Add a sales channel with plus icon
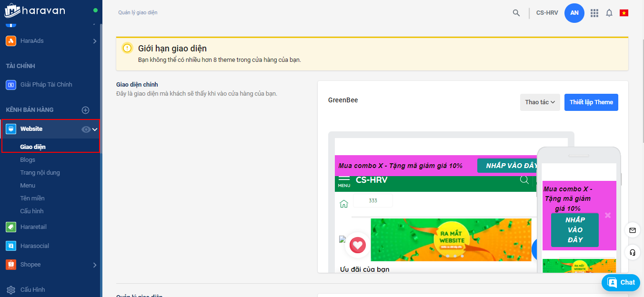The image size is (644, 297). [86, 110]
